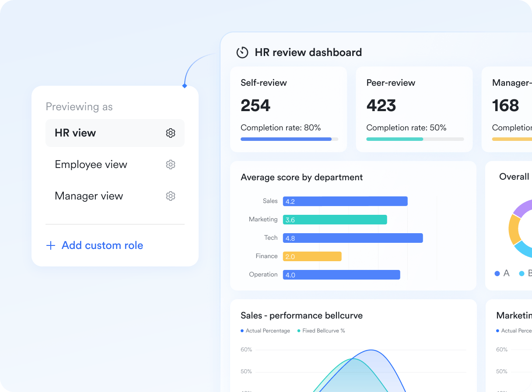Image resolution: width=532 pixels, height=392 pixels.
Task: Toggle the Actual Percentage legend dot
Action: 242,331
